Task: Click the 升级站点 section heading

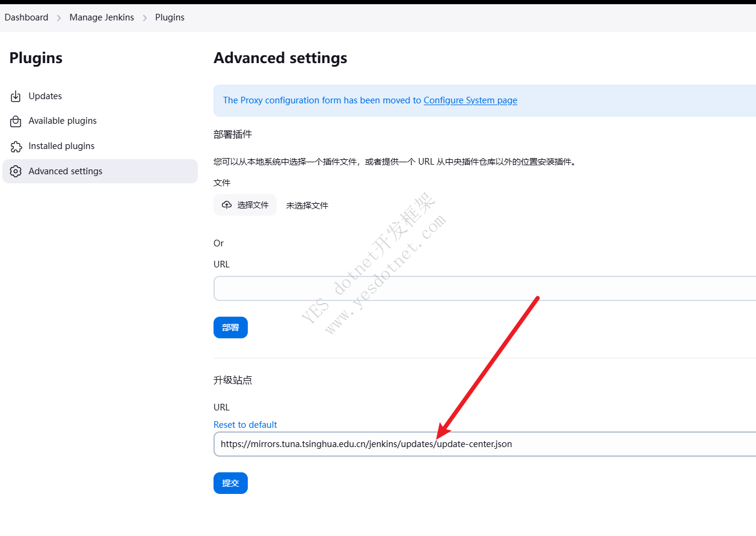Action: [233, 380]
